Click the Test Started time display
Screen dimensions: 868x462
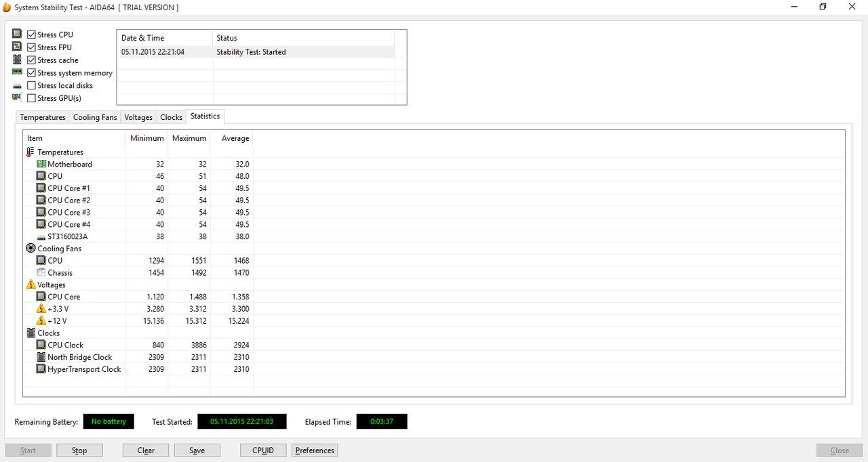pos(242,421)
